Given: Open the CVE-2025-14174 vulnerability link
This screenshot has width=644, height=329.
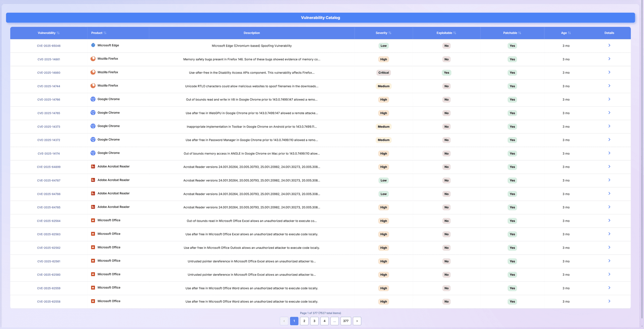Looking at the screenshot, I should 49,154.
